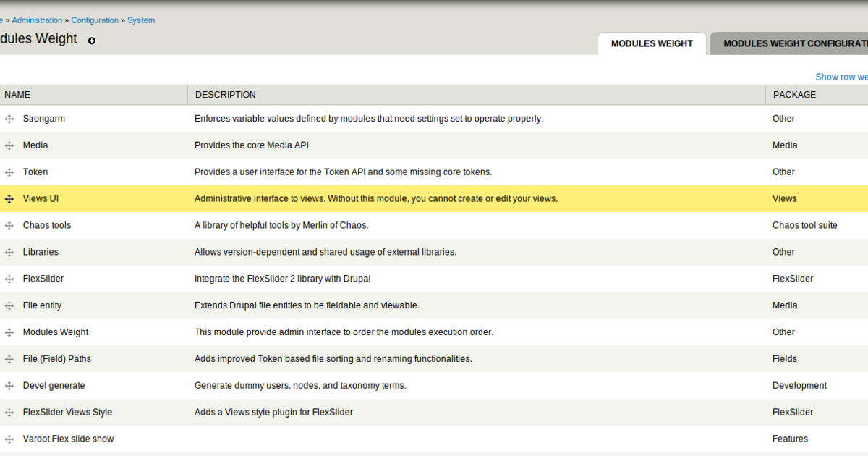Open the Administration breadcrumb link

(37, 20)
